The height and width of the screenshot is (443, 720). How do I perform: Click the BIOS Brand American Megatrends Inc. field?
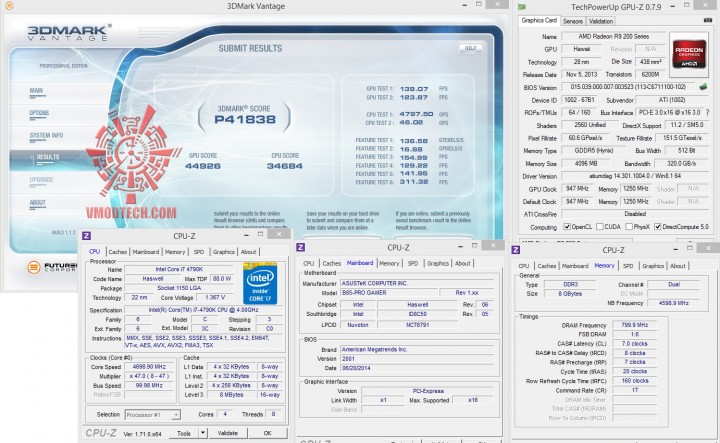pos(417,349)
